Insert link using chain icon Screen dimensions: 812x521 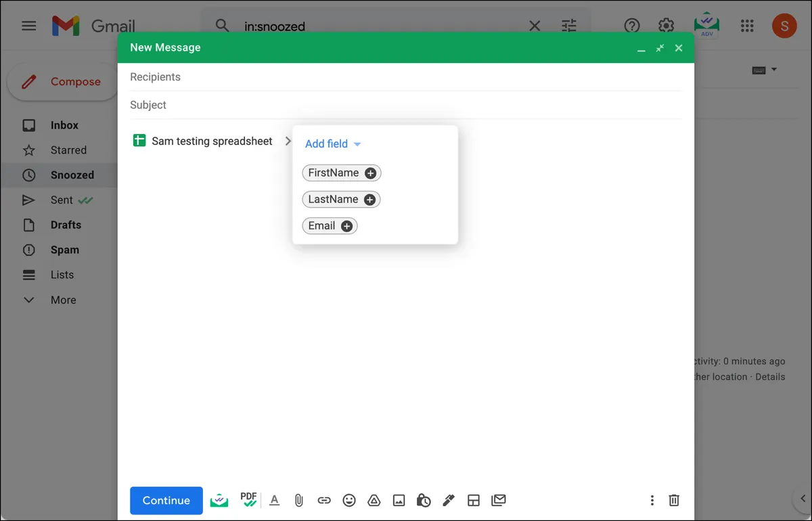click(x=324, y=501)
